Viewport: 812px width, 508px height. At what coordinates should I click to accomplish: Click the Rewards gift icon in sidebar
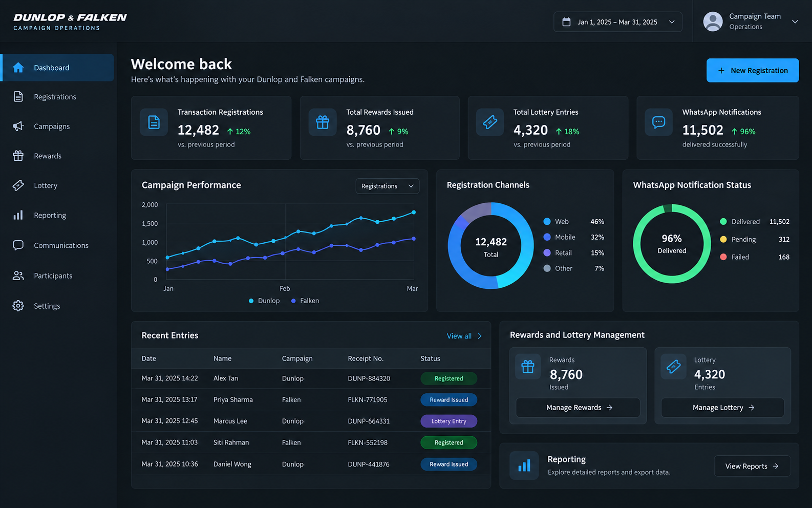coord(18,156)
